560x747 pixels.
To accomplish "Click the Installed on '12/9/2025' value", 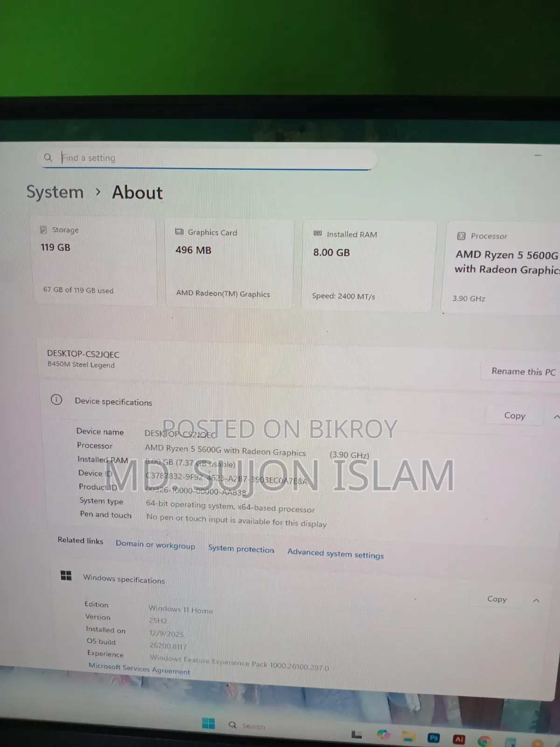I will tap(167, 634).
